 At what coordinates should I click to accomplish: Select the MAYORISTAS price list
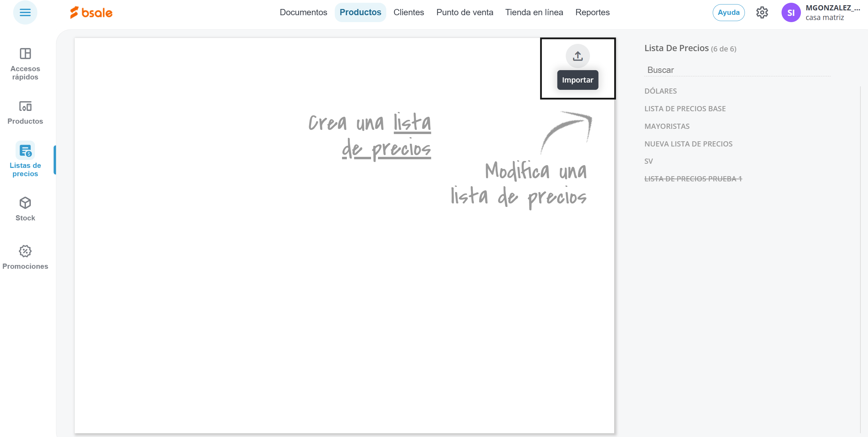[x=667, y=126]
